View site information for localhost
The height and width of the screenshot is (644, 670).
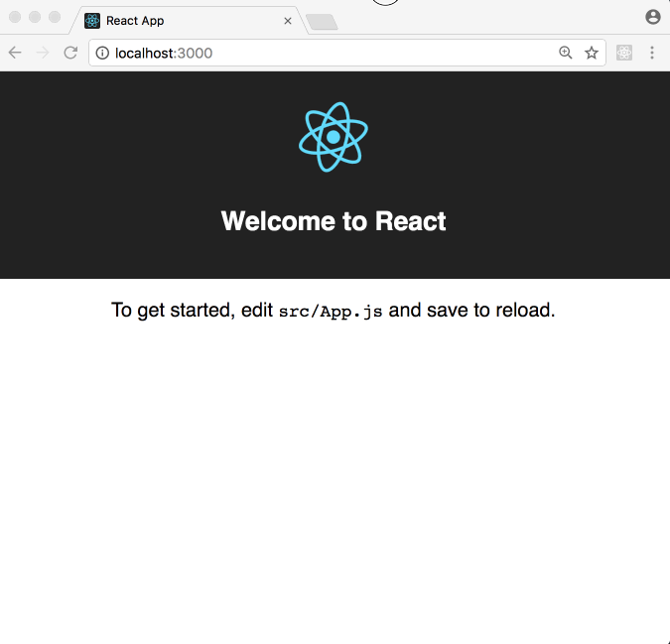(102, 53)
